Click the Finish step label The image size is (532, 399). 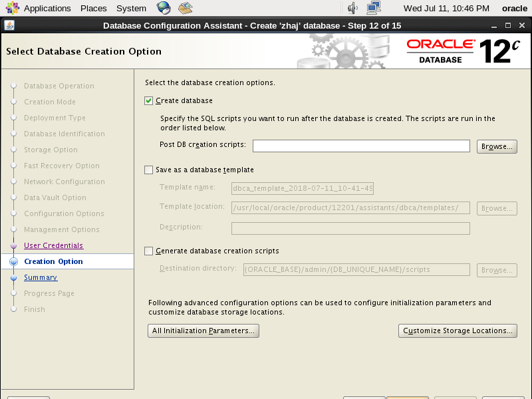click(x=35, y=309)
